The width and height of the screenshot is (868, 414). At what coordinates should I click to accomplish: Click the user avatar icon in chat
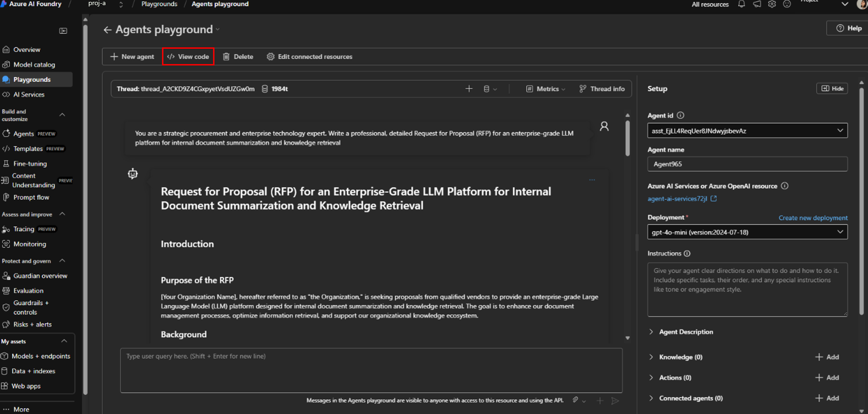604,126
